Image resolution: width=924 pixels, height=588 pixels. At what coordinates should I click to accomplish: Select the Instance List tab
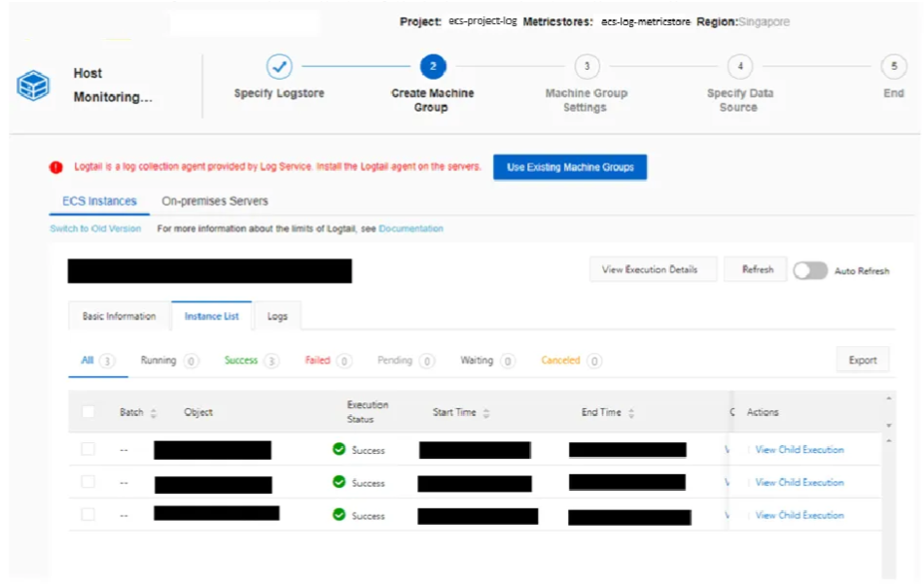pos(212,316)
